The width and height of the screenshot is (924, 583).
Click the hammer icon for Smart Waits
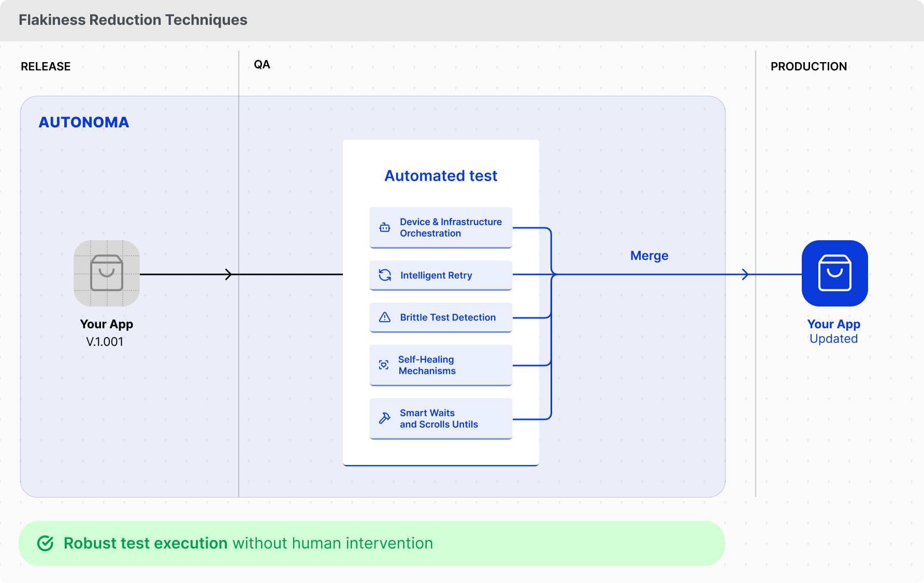click(x=385, y=418)
